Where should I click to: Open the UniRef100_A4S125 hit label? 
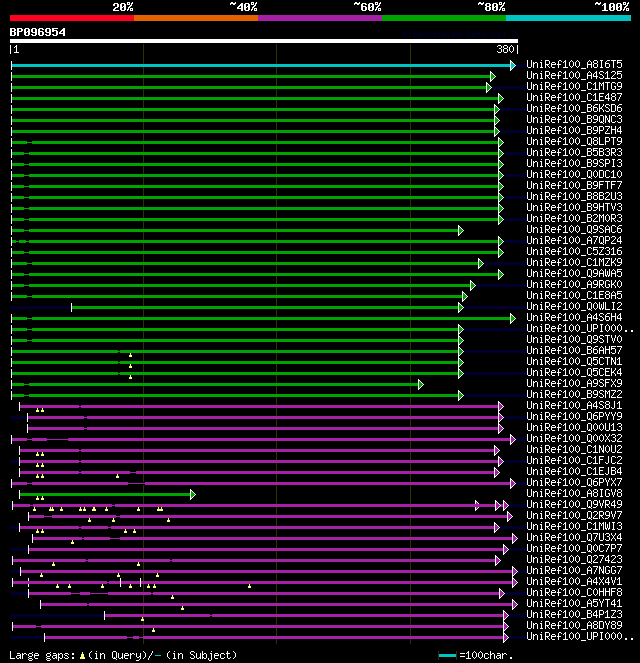point(574,75)
